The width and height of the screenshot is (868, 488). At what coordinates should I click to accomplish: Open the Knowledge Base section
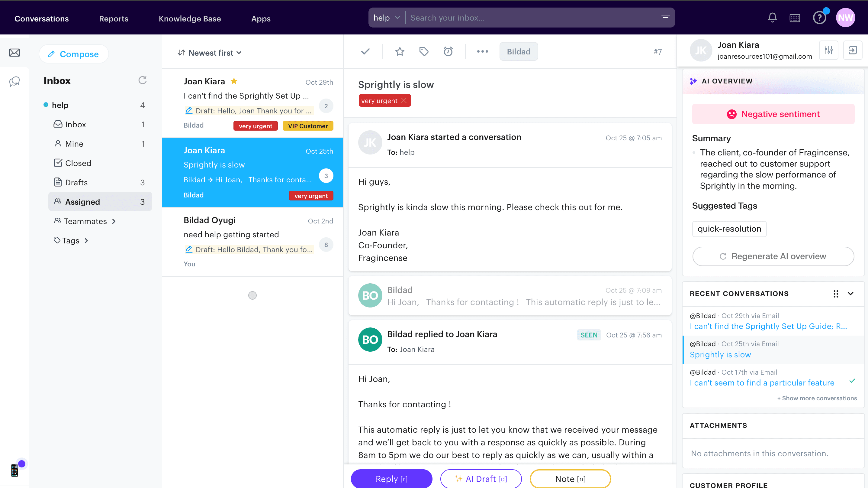pyautogui.click(x=190, y=18)
